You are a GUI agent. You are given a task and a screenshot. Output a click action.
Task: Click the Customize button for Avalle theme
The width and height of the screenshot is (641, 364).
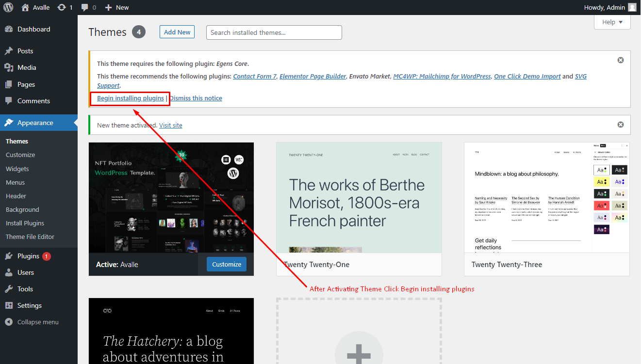[227, 264]
